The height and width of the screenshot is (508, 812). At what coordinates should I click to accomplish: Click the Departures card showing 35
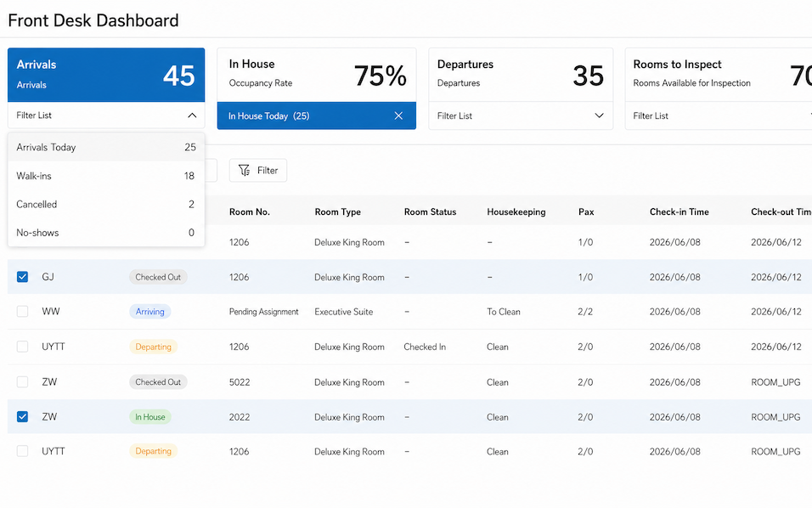pyautogui.click(x=521, y=75)
